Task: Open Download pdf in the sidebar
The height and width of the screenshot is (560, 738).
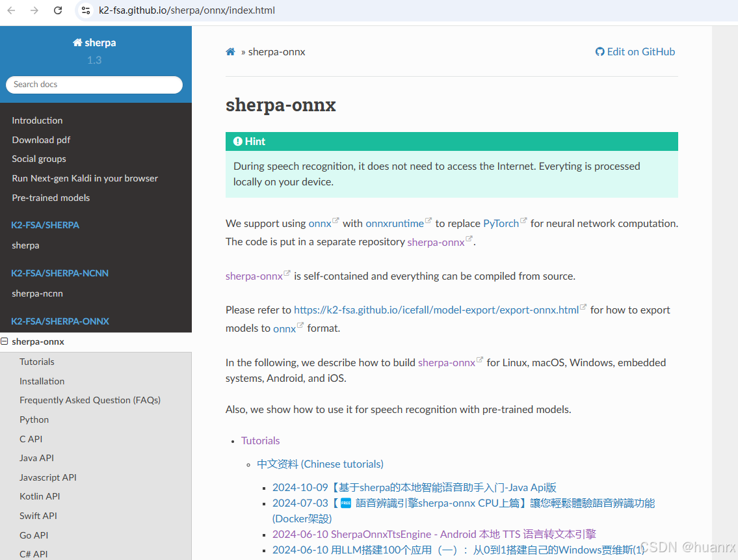Action: click(41, 140)
